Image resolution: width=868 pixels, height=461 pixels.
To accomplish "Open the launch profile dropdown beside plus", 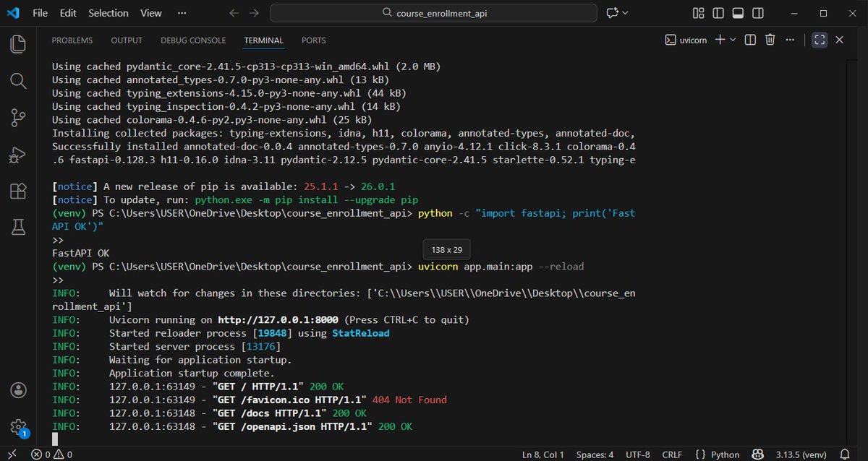I will 733,40.
